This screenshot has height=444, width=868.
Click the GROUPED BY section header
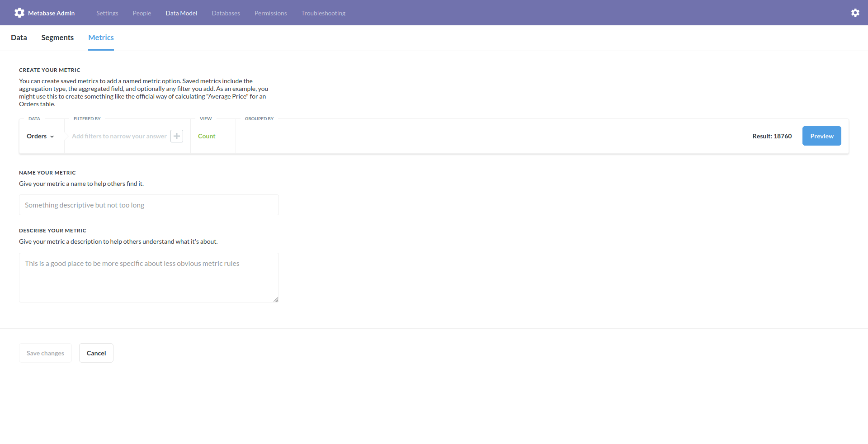tap(259, 118)
